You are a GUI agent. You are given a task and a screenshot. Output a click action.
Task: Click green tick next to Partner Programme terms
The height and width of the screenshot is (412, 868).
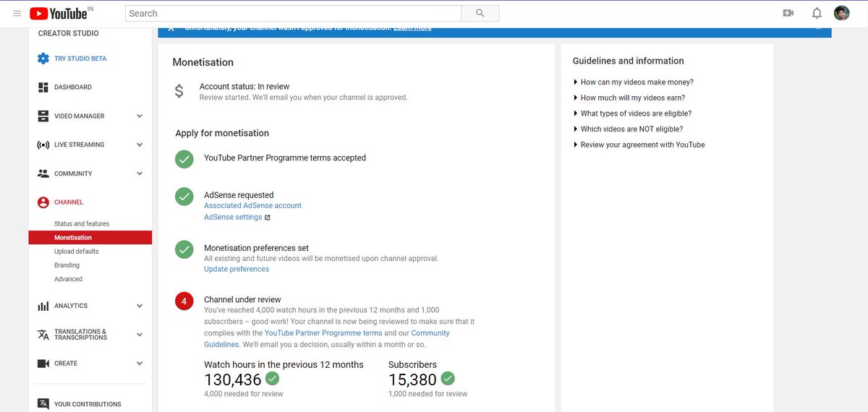(x=184, y=159)
